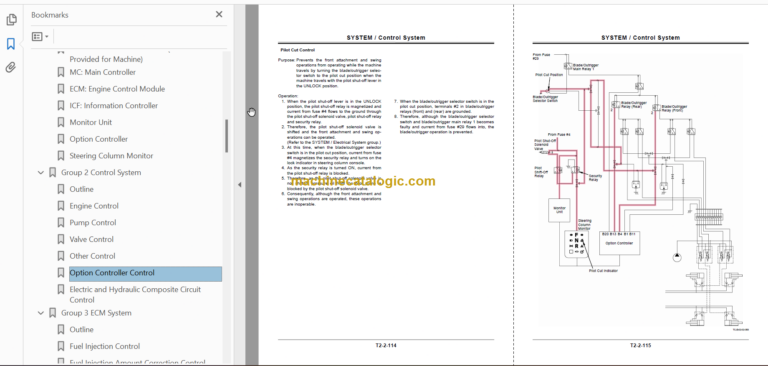Collapse the navigation pane using the arrow

tap(240, 185)
